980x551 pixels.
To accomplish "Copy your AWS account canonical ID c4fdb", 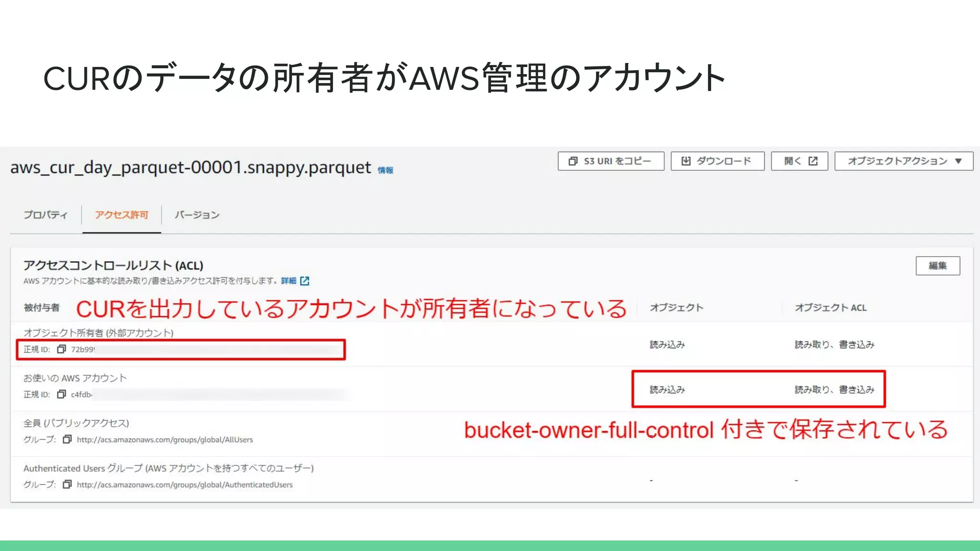I will click(61, 394).
